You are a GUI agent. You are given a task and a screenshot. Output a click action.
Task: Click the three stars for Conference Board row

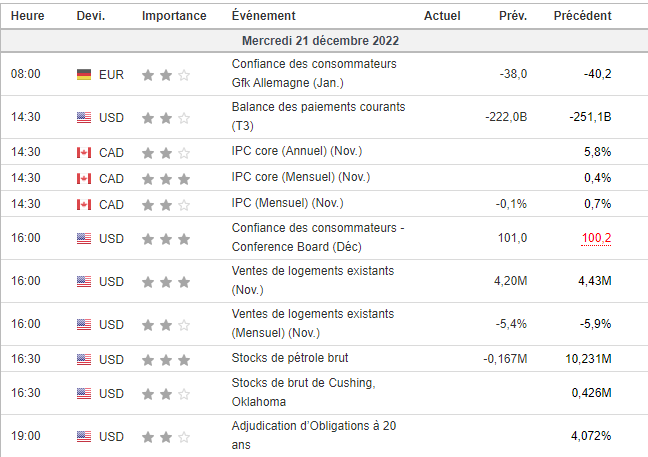(166, 239)
